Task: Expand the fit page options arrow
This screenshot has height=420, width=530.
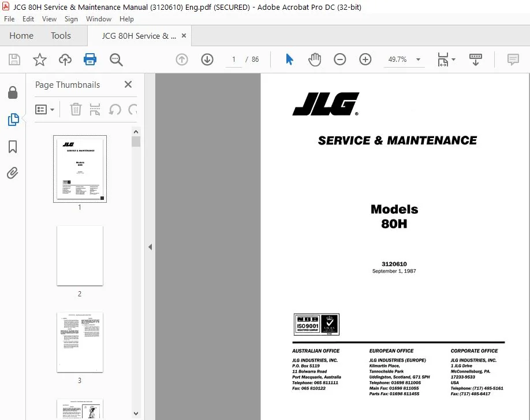Action: click(x=453, y=60)
